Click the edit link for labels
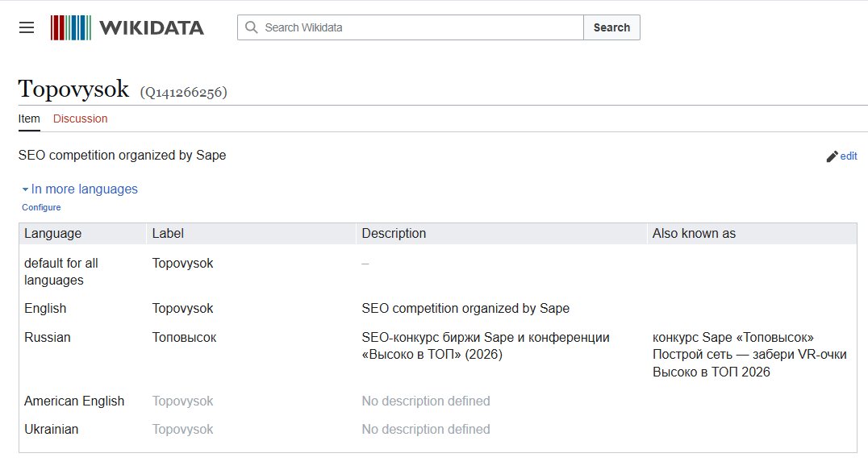Image resolution: width=868 pixels, height=470 pixels. (x=849, y=156)
